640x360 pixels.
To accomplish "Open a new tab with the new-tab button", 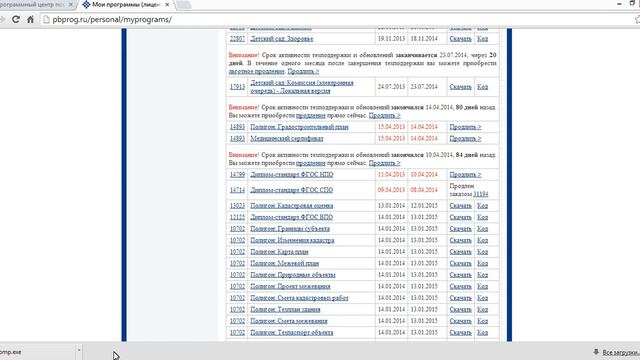I will pos(183,4).
